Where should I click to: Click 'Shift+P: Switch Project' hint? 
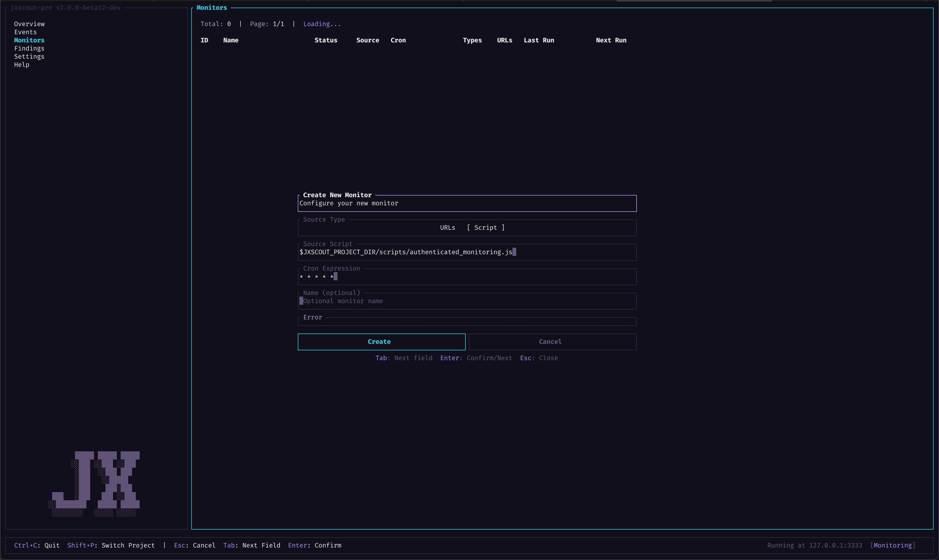[x=111, y=545]
